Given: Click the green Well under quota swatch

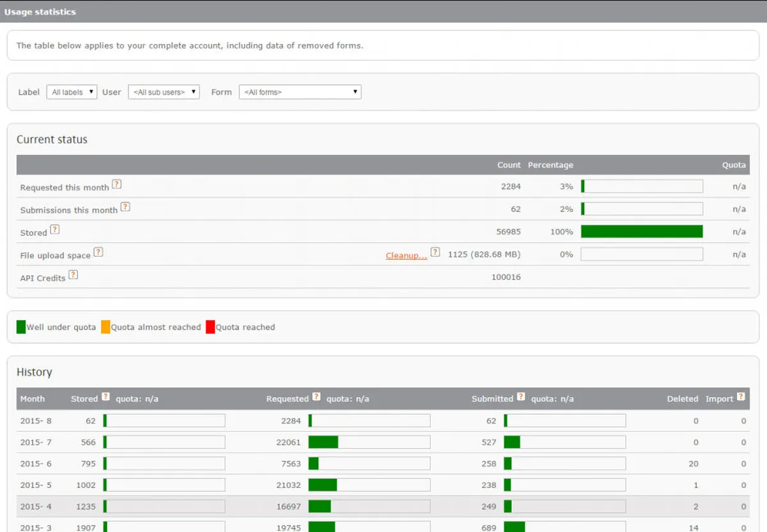Looking at the screenshot, I should pos(21,327).
